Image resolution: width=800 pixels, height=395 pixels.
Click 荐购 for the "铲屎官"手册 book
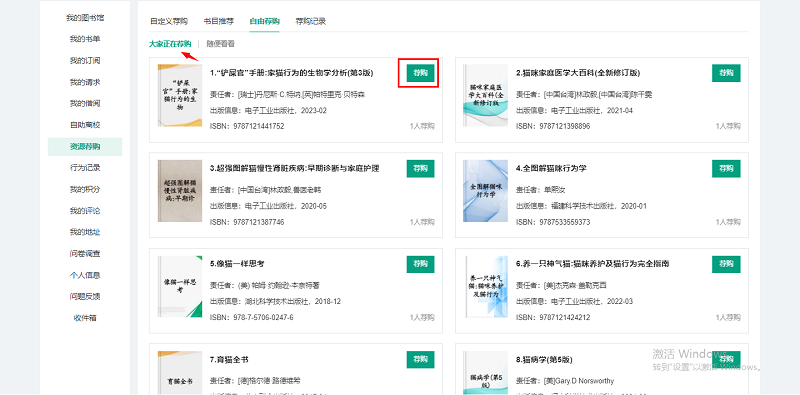(x=420, y=73)
